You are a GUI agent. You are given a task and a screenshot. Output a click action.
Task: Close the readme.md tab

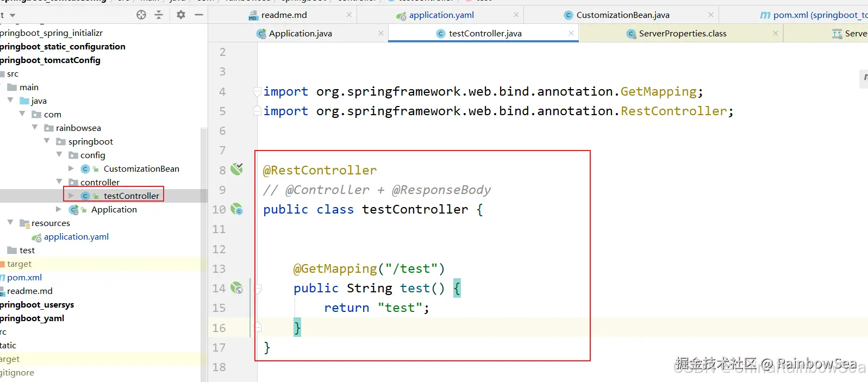(349, 15)
